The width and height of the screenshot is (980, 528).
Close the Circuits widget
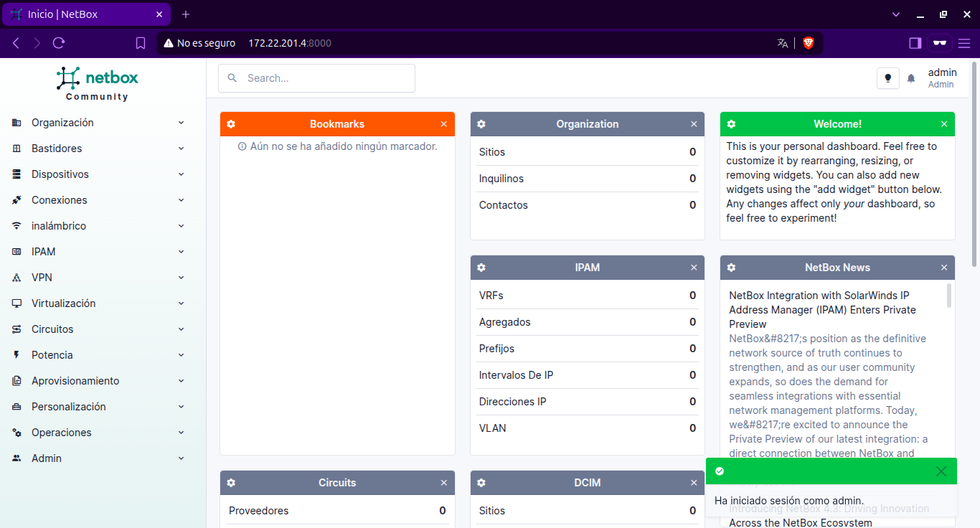pos(443,483)
